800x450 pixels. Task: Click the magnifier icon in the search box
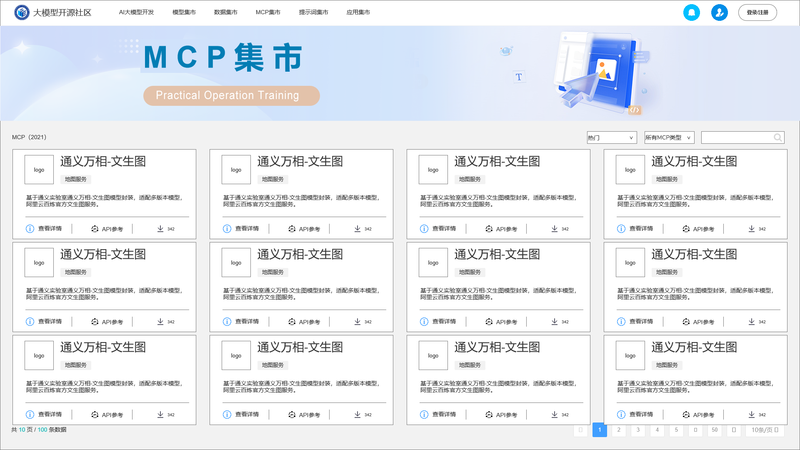(x=778, y=137)
